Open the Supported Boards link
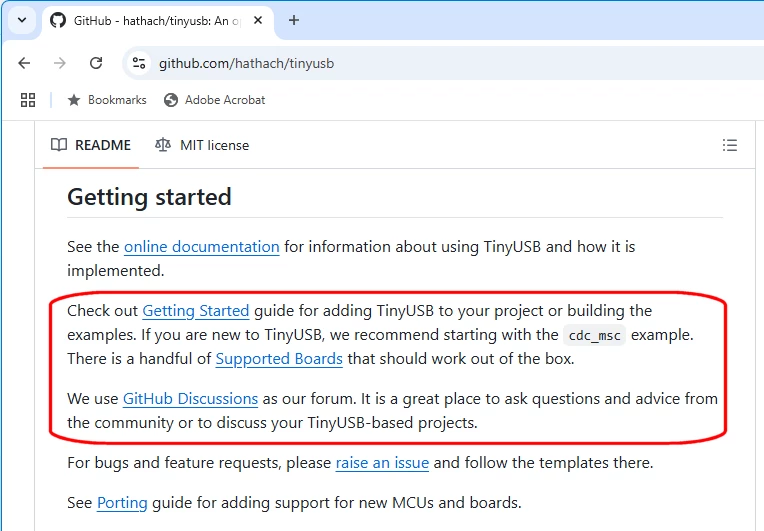 (x=279, y=359)
